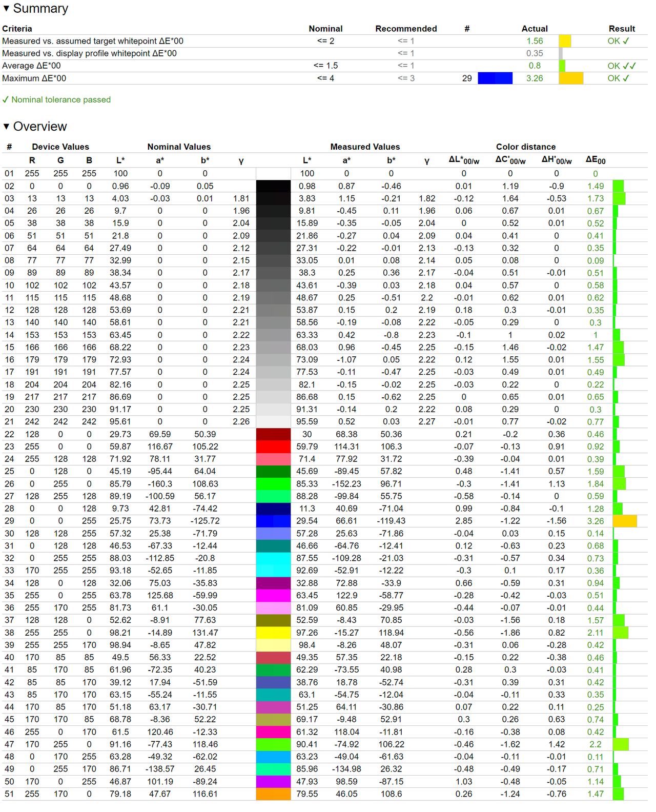656x812 pixels.
Task: Collapse the Summary section triangle
Action: [6, 9]
